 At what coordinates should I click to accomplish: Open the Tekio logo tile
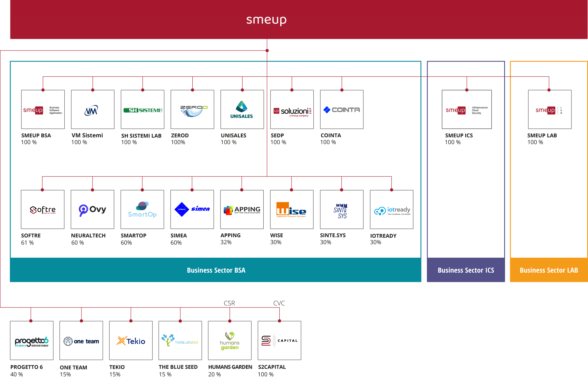click(x=131, y=340)
